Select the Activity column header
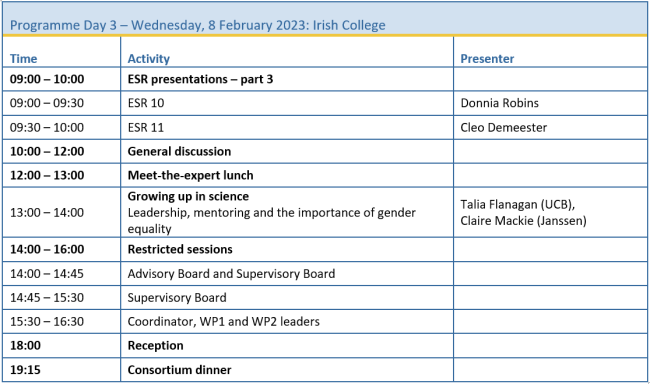 pos(149,58)
